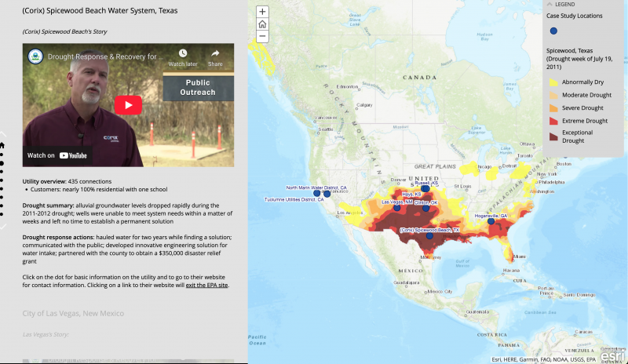Click the Las Vegas, NM location dot
The height and width of the screenshot is (364, 628).
(397, 209)
